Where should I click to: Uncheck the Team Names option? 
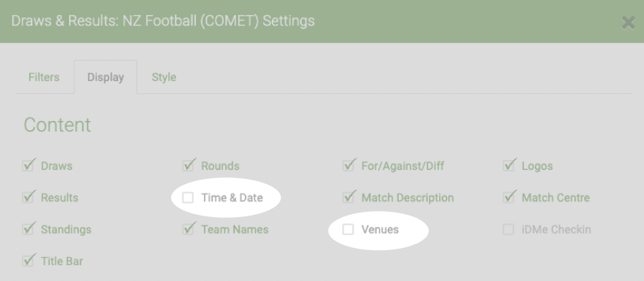coord(188,229)
